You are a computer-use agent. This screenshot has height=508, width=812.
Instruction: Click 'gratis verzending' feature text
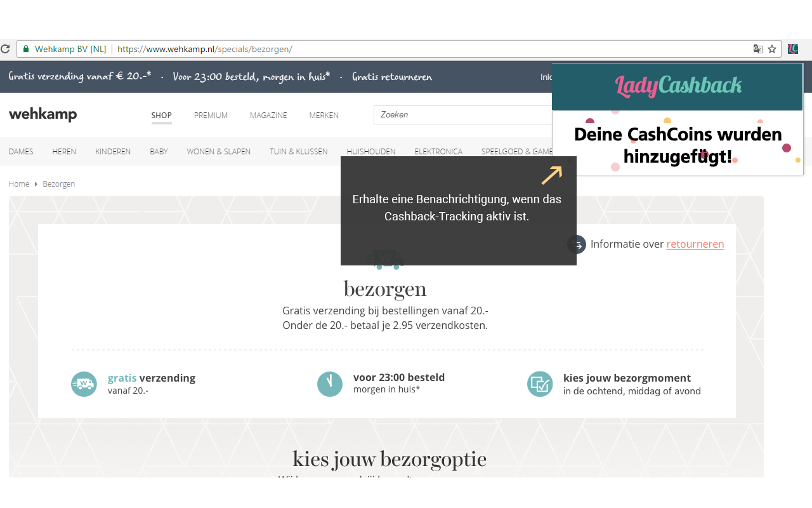tap(152, 378)
